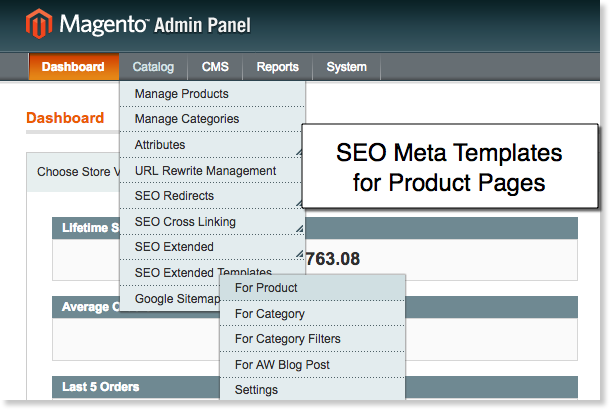610x410 pixels.
Task: Choose For Category Filters template
Action: (312, 339)
